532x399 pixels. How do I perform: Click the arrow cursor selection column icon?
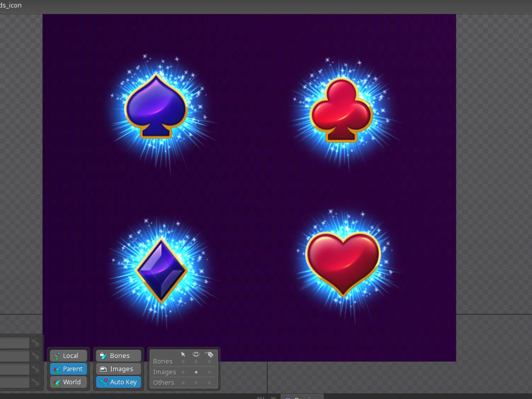(183, 354)
